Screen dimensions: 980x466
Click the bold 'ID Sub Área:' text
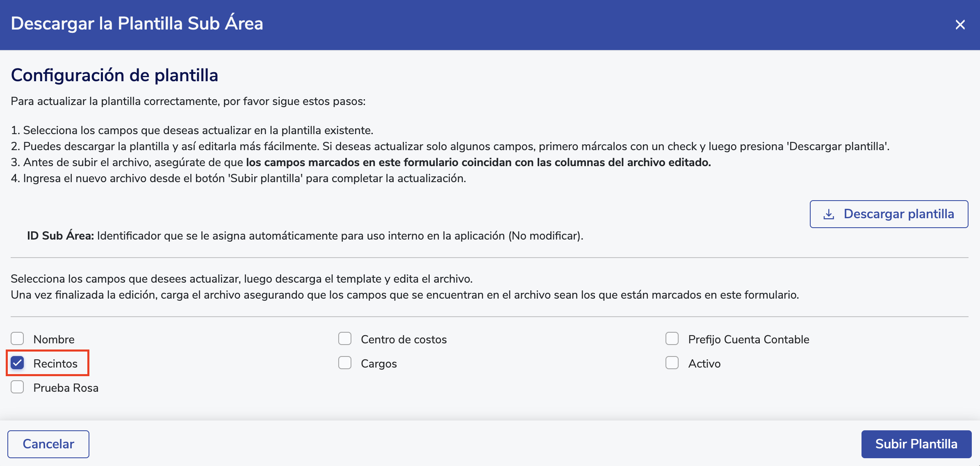tap(60, 236)
